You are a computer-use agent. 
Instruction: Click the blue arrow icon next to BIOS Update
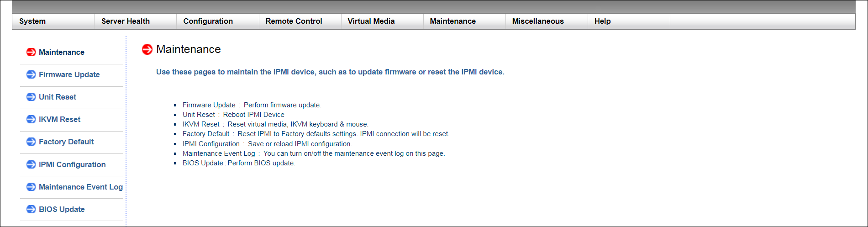click(x=31, y=209)
